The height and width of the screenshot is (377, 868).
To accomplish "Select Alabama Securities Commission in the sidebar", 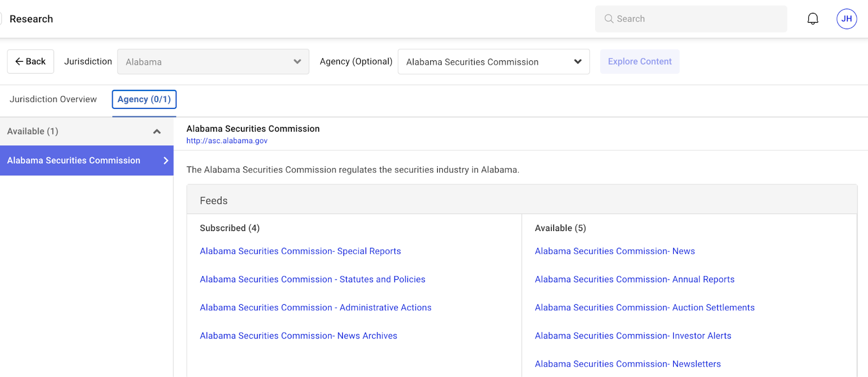I will coord(86,161).
